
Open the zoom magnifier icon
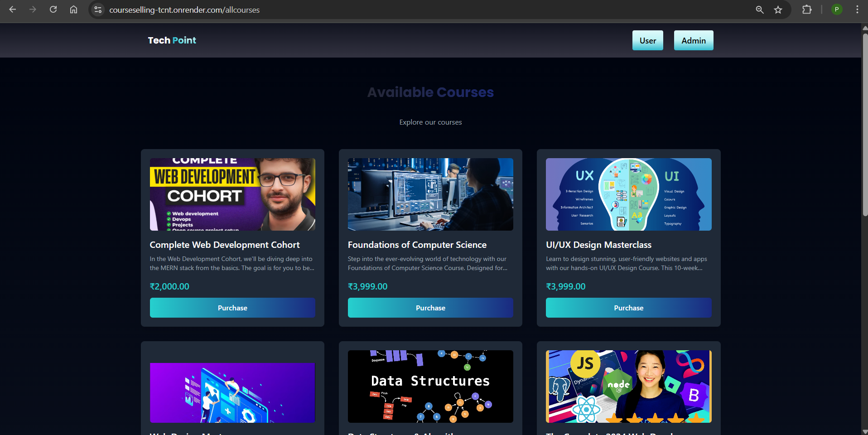[760, 10]
